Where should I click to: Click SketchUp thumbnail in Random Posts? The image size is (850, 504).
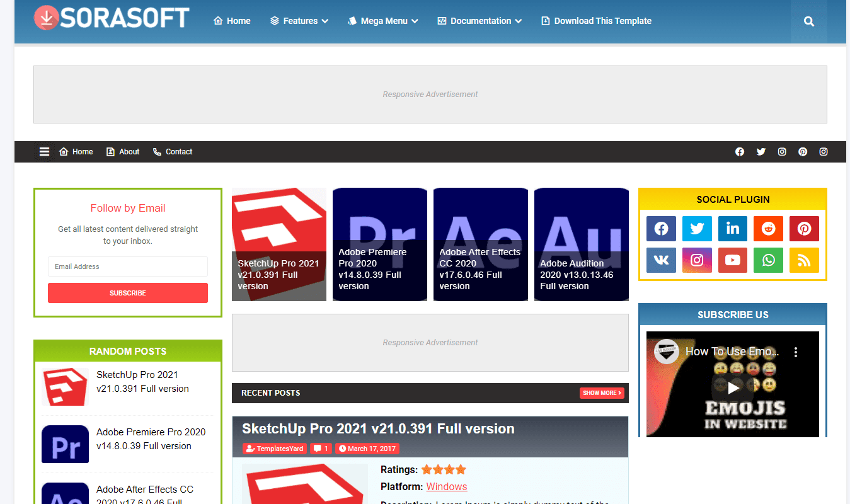click(x=65, y=387)
